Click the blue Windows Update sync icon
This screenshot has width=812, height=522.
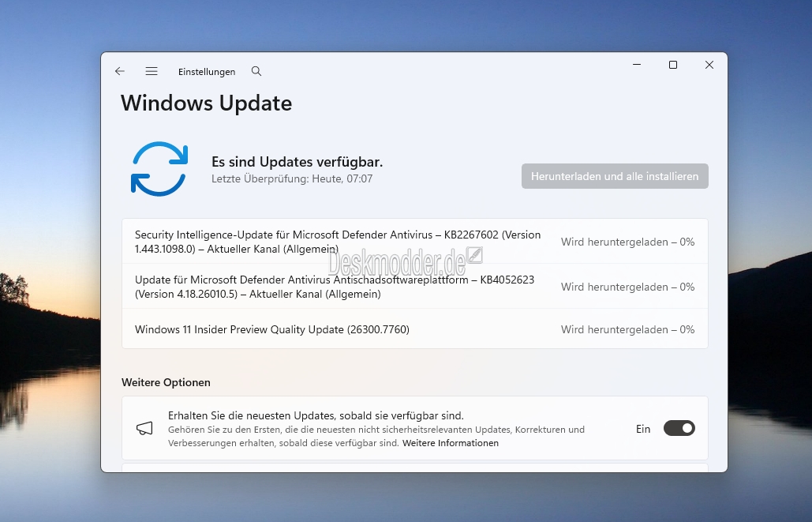[159, 168]
